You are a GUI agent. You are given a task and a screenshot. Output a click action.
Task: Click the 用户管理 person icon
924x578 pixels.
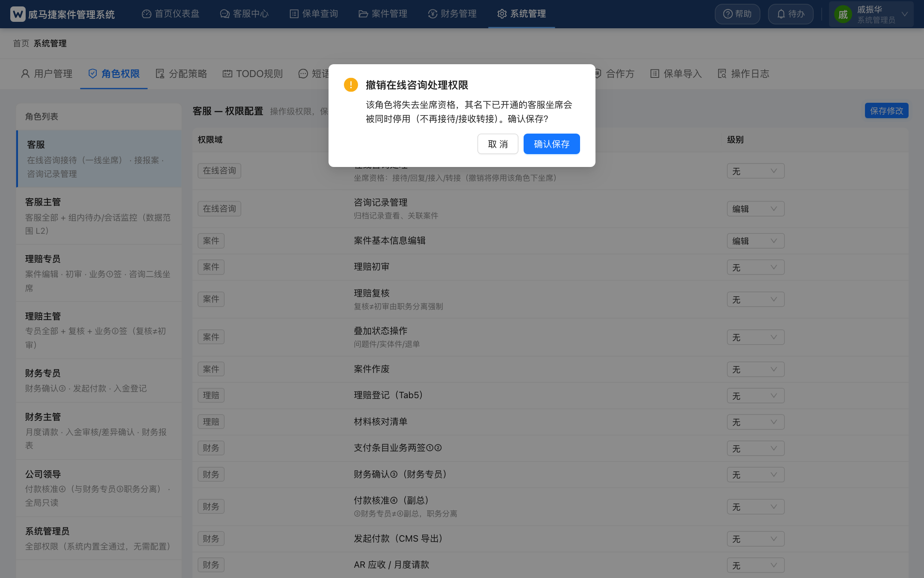point(25,74)
